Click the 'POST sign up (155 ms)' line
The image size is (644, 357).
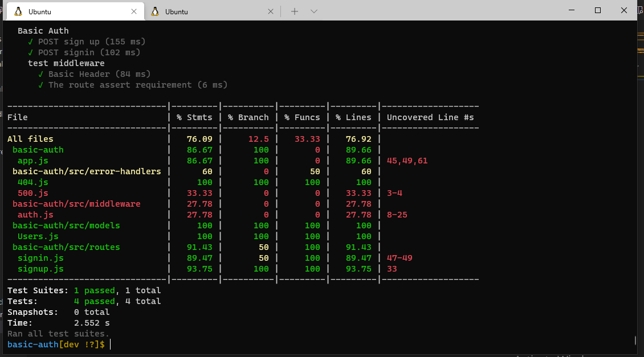87,42
